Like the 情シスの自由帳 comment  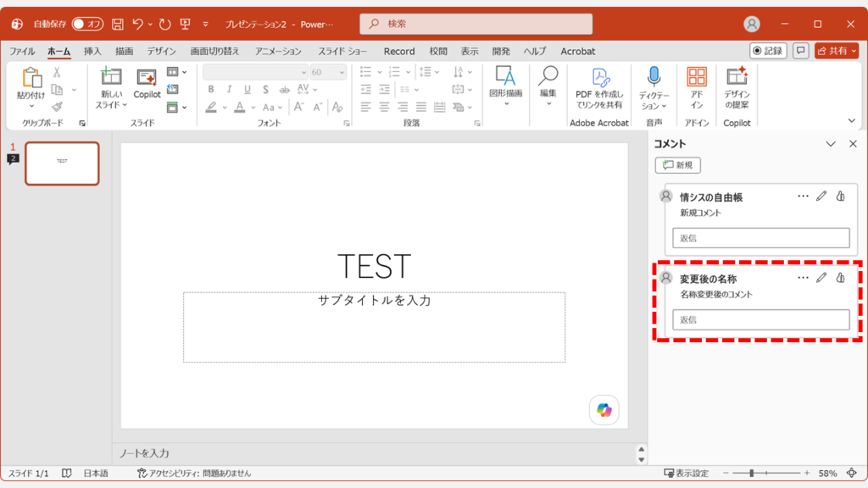click(x=841, y=196)
